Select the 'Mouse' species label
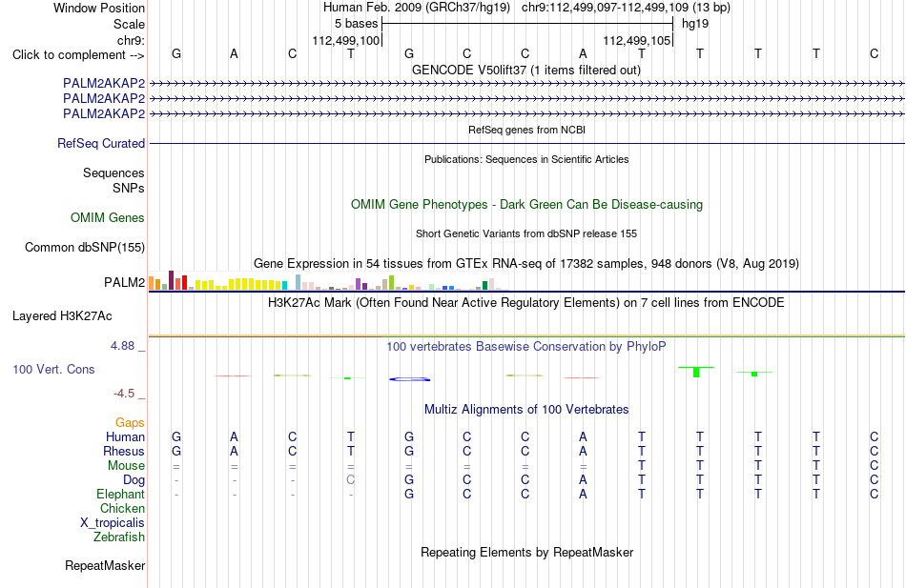The image size is (906, 588). point(126,466)
